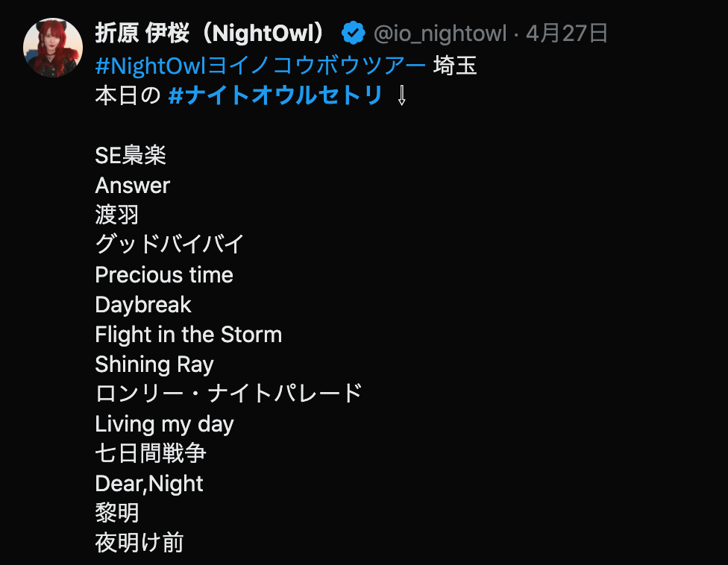Click the Precious time line
Screen dimensions: 728x565
(164, 274)
